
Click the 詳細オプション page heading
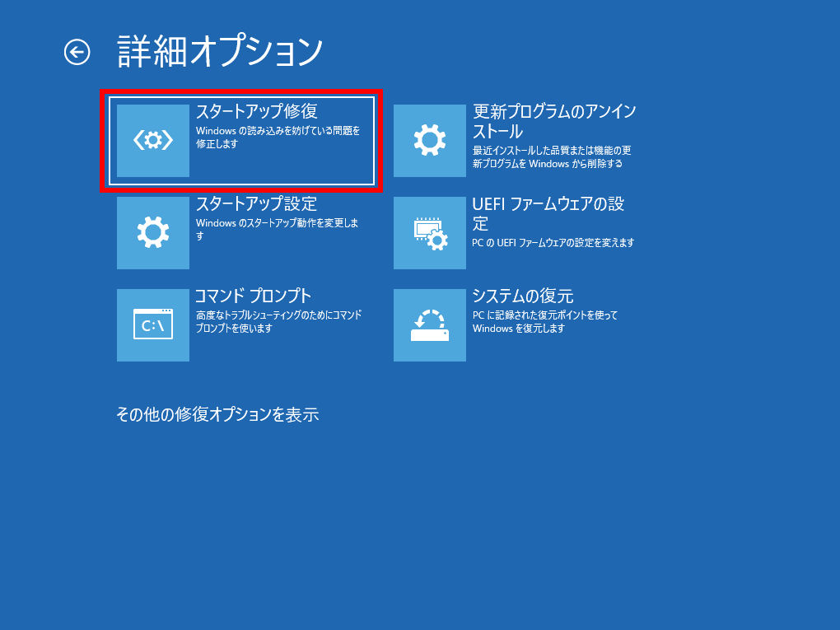[220, 52]
